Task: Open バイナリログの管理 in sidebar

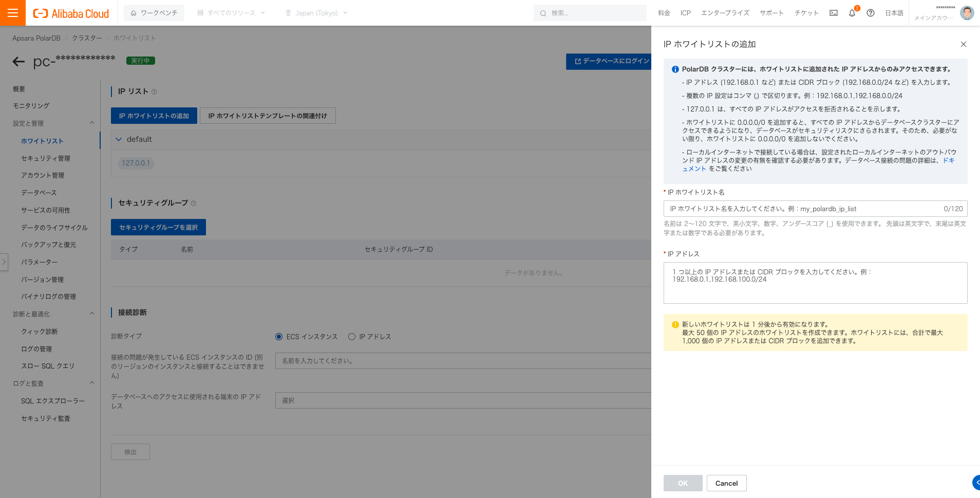Action: 49,297
